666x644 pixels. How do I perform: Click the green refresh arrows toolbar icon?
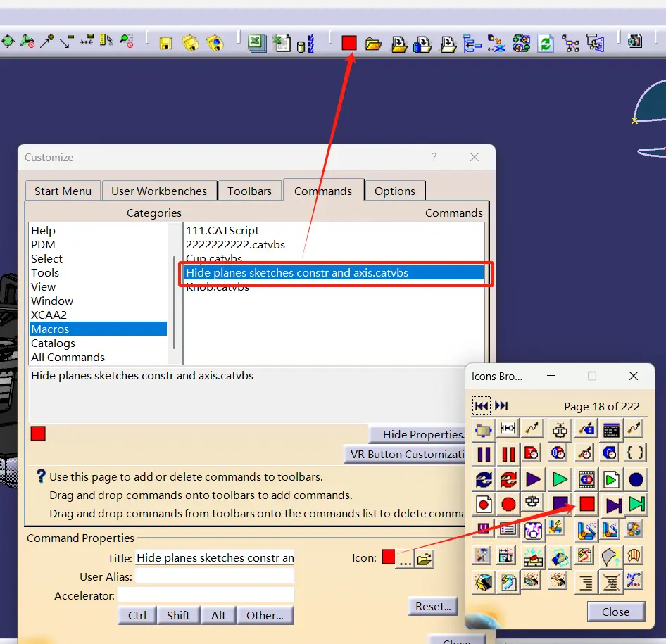[546, 44]
